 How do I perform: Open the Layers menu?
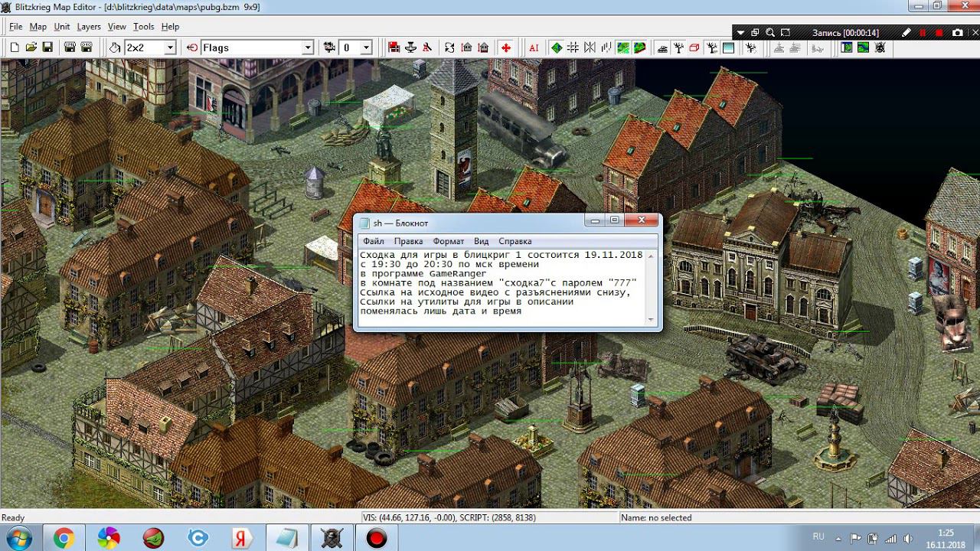tap(89, 27)
